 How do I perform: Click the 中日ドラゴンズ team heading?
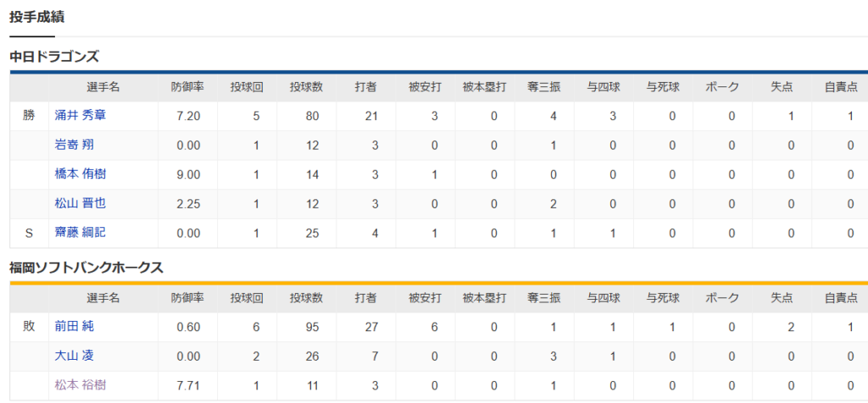click(x=54, y=57)
